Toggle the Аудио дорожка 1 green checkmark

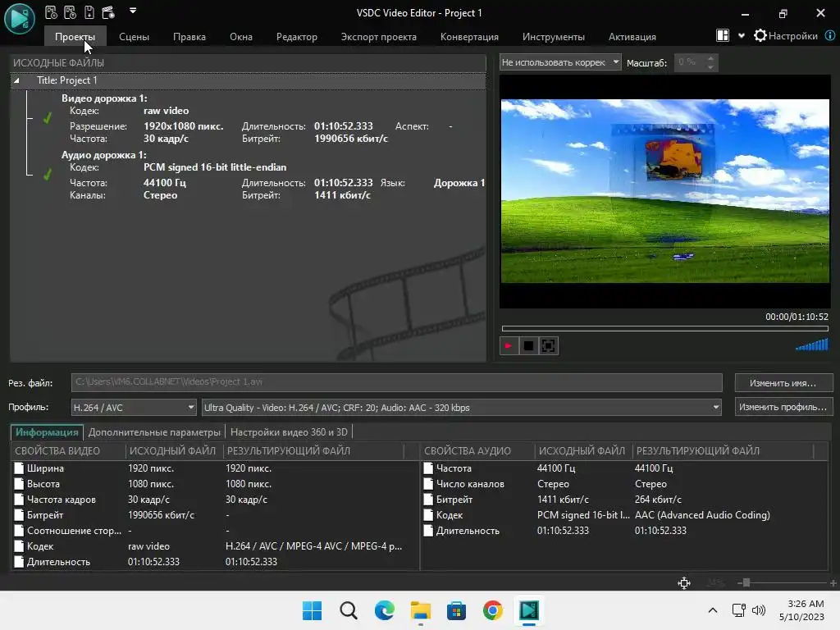47,174
